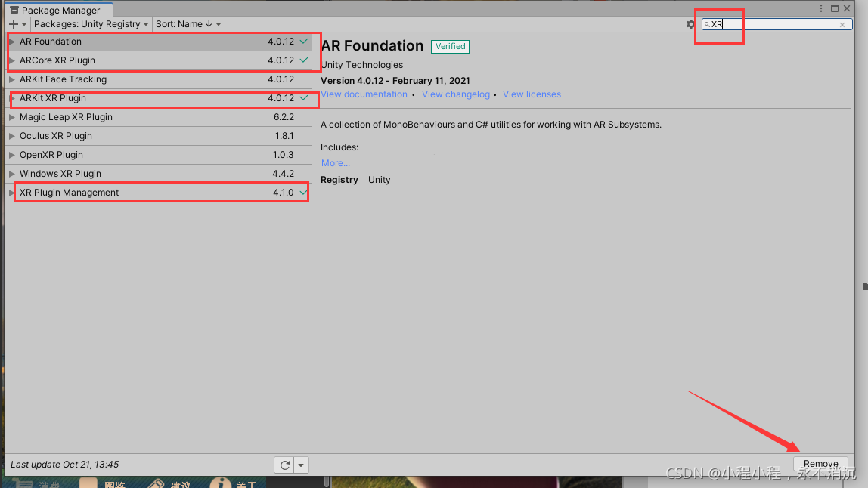Click version 1.8.1 of Oculus plugin
This screenshot has width=868, height=488.
pos(284,135)
